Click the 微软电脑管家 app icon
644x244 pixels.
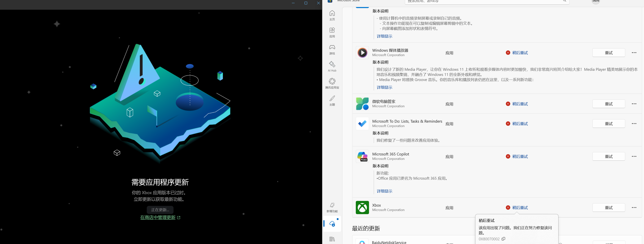point(362,104)
